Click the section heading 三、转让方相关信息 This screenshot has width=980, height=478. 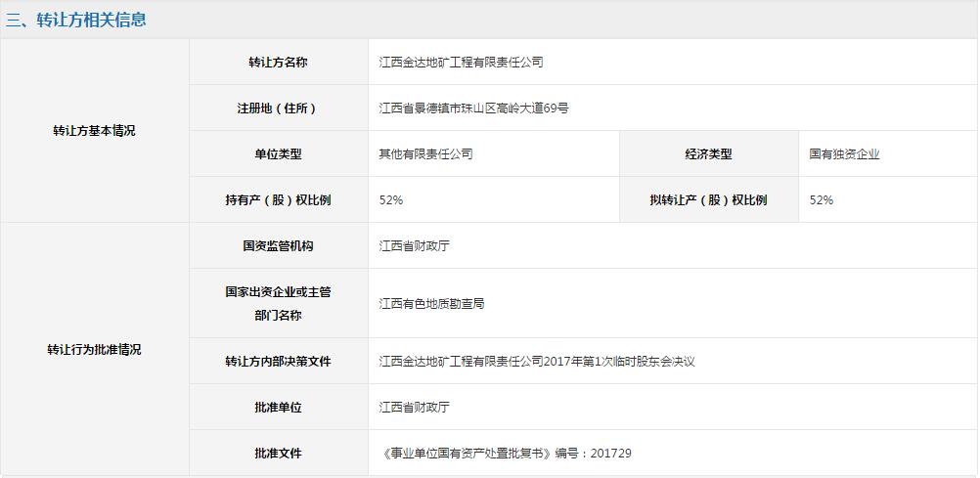tap(76, 20)
